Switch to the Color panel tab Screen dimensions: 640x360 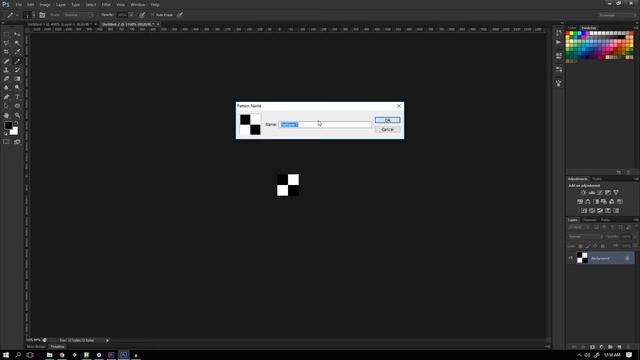point(572,28)
